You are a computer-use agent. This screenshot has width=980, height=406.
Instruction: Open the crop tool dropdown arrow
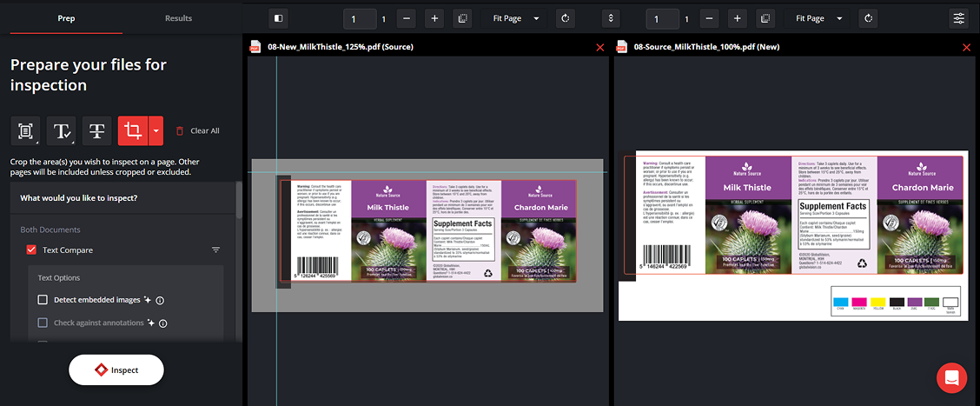coord(156,130)
